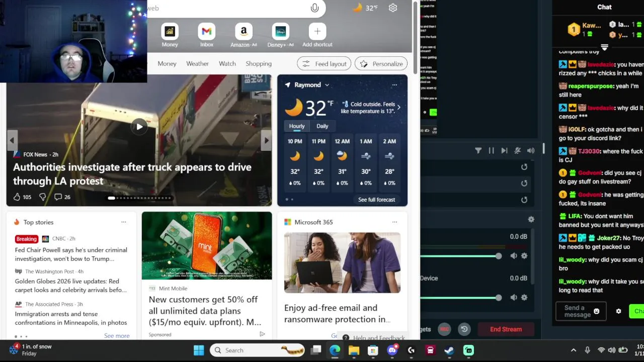Expand chat leaderboard collapse arrow
This screenshot has height=362, width=644.
click(x=604, y=47)
